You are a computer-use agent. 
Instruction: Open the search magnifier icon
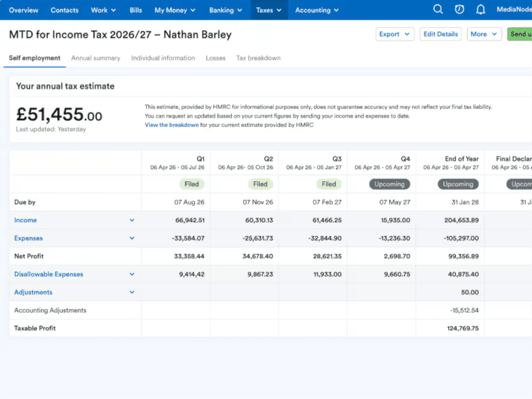(x=438, y=10)
